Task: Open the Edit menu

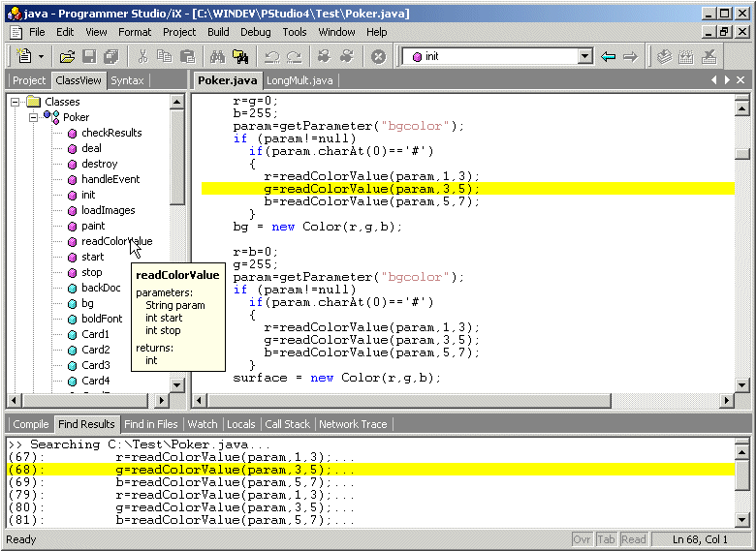Action: pyautogui.click(x=65, y=32)
